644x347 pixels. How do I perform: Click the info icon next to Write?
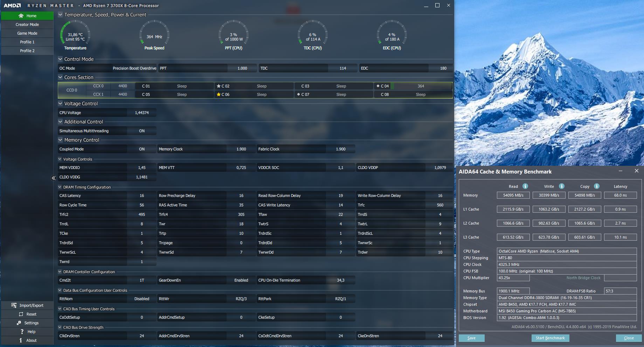pyautogui.click(x=561, y=186)
